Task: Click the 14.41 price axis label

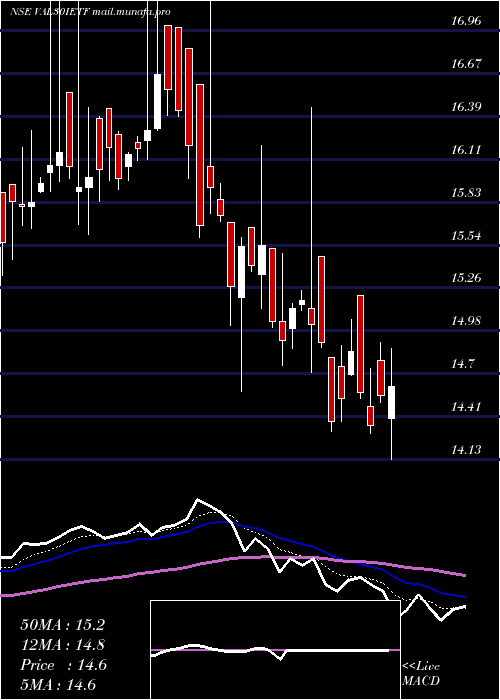Action: click(x=466, y=407)
